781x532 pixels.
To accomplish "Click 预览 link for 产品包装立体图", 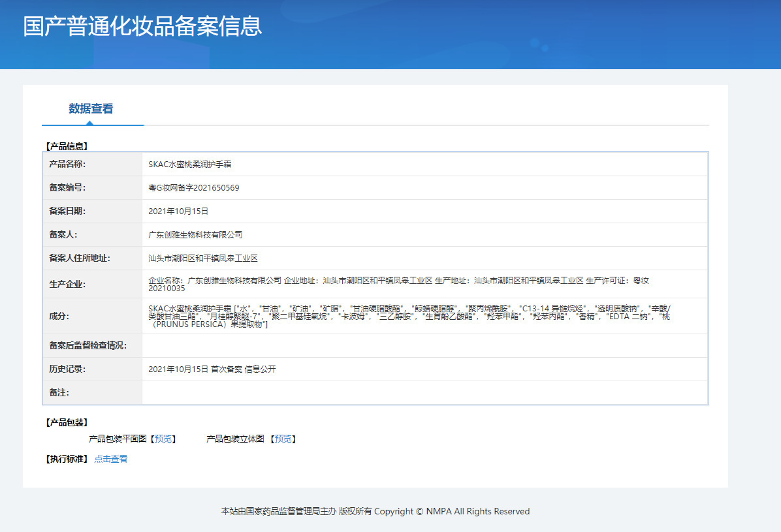I will tap(283, 439).
